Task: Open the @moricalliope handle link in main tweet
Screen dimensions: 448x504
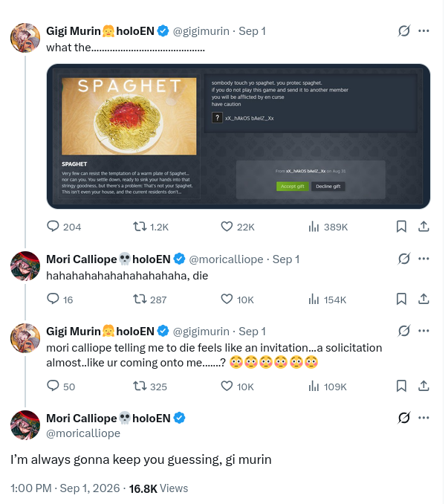Action: click(83, 433)
